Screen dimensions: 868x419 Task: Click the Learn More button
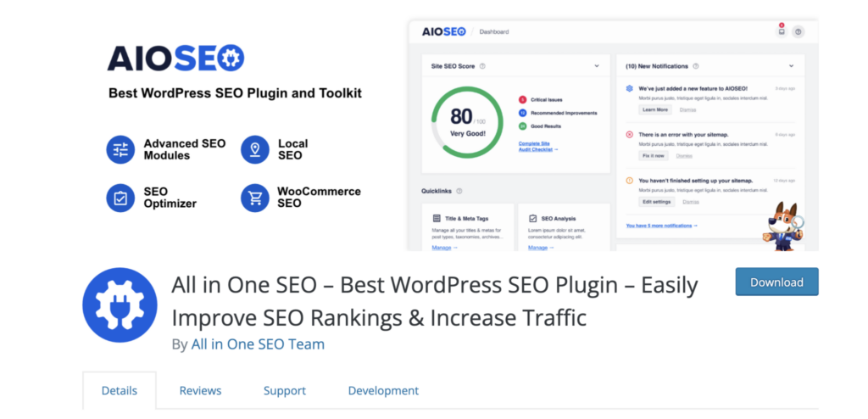655,109
